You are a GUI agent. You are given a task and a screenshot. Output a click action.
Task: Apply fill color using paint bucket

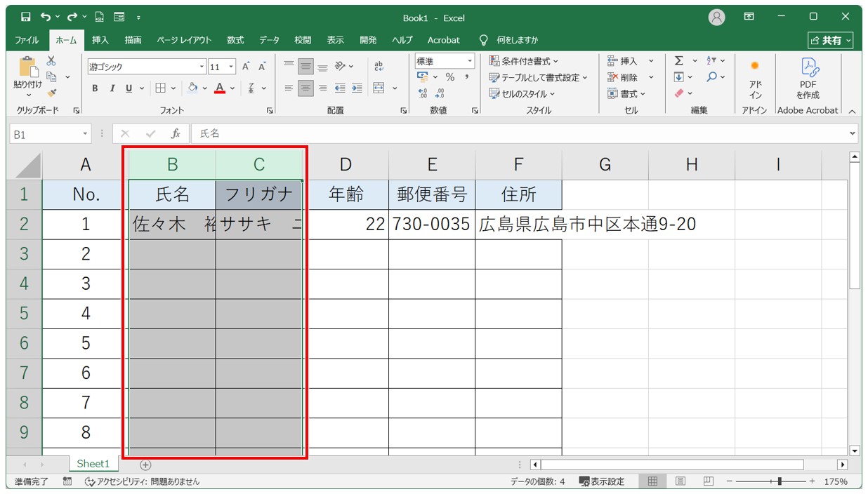click(193, 88)
